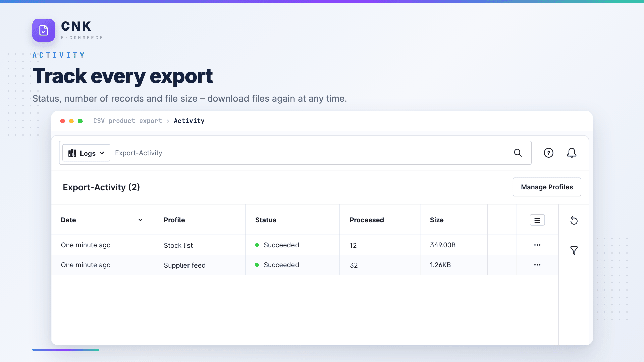Click the 1.26KB size value
Screen dimensions: 644x362
tap(440, 265)
